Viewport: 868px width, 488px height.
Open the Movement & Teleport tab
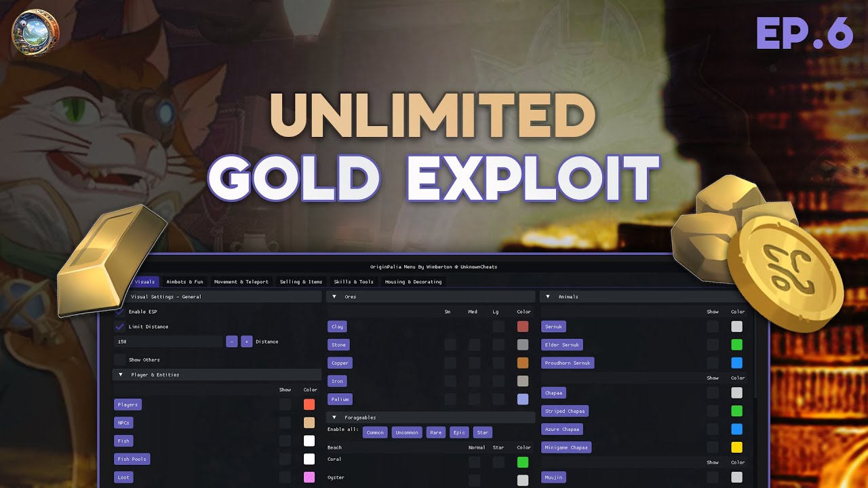241,281
